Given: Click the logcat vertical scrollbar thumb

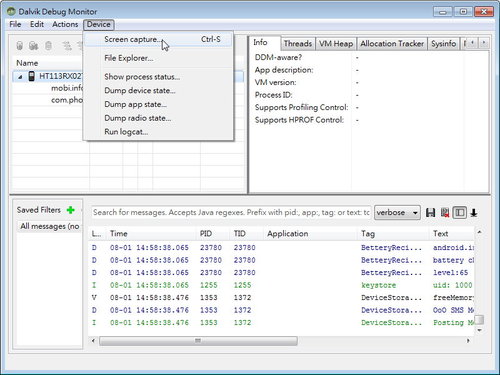Looking at the screenshot, I should click(x=479, y=320).
